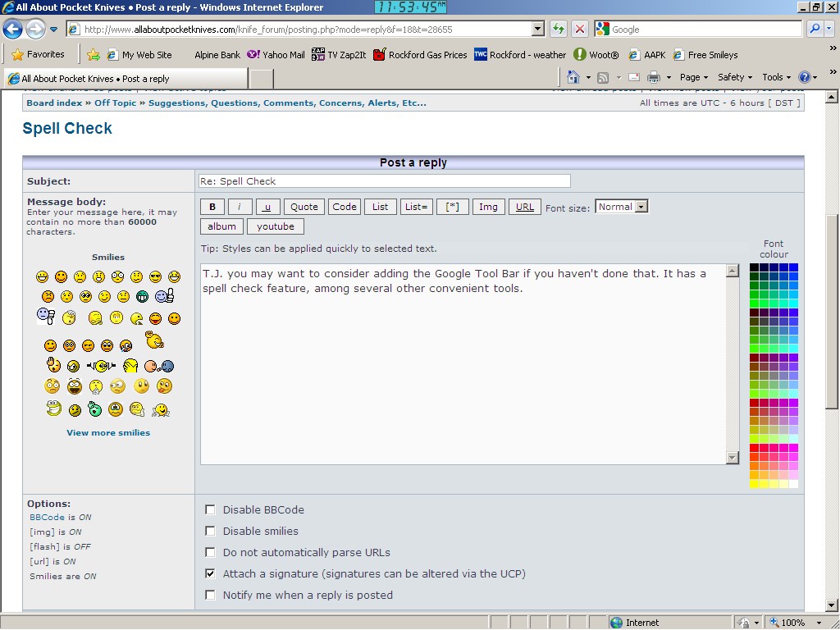Pick the bright red font colour swatch
The width and height of the screenshot is (840, 630).
(754, 448)
